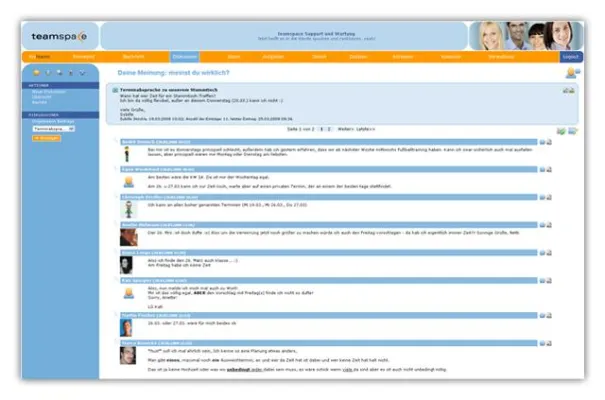Viewport: 605px width, 400px height.
Task: Open the Übersicht link in sidebar
Action: 41,97
